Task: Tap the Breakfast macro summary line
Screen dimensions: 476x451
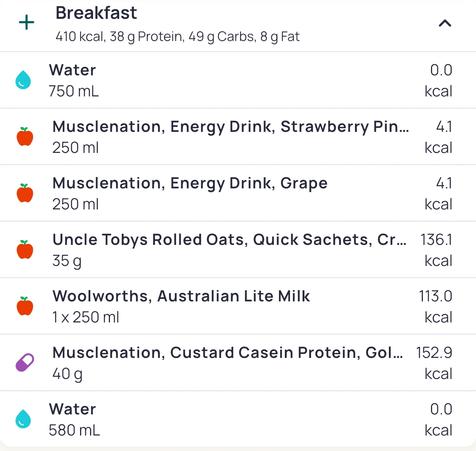Action: 177,37
